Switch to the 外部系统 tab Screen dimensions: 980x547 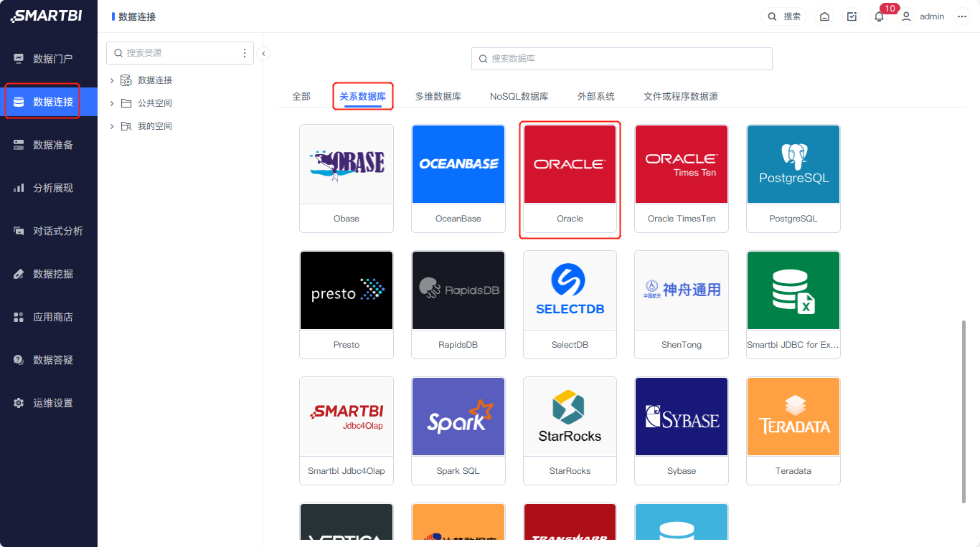click(596, 96)
